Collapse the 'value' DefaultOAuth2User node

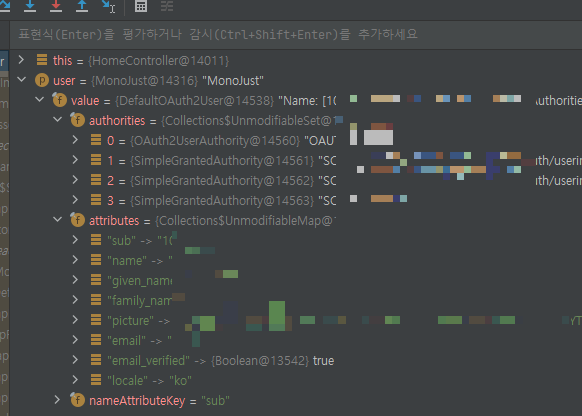pos(40,99)
